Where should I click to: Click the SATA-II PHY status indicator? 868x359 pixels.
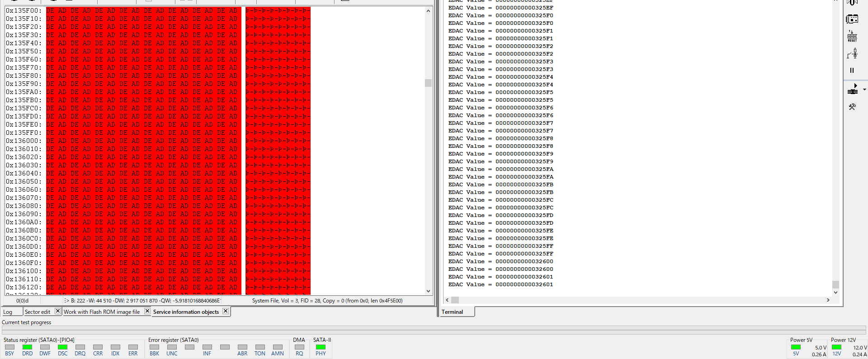click(321, 347)
